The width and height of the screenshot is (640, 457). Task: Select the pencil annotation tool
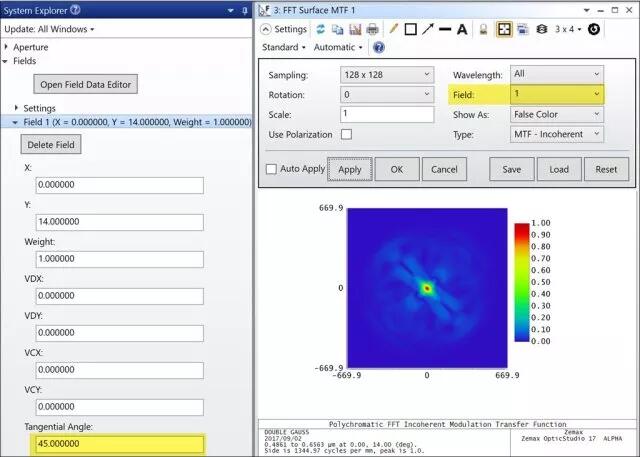coord(393,29)
